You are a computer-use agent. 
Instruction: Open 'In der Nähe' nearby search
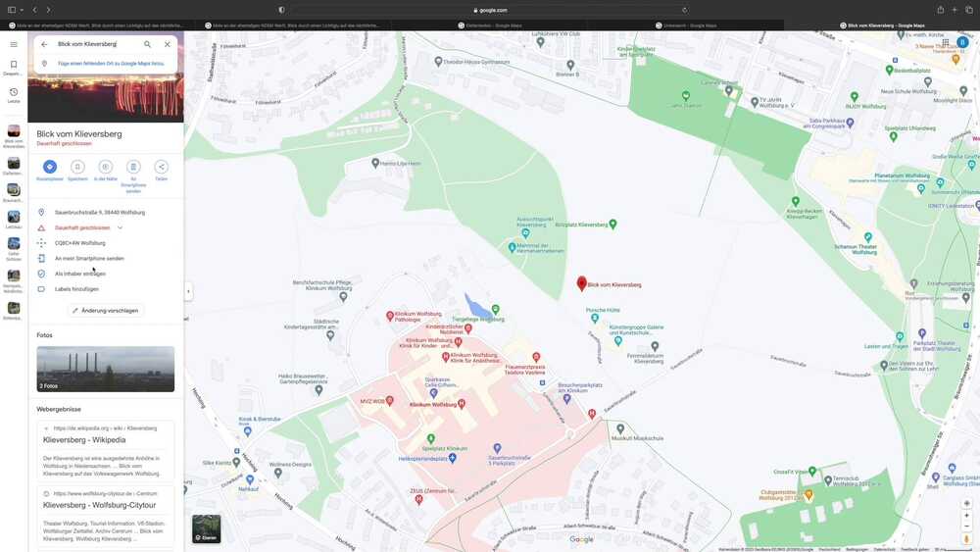click(106, 167)
